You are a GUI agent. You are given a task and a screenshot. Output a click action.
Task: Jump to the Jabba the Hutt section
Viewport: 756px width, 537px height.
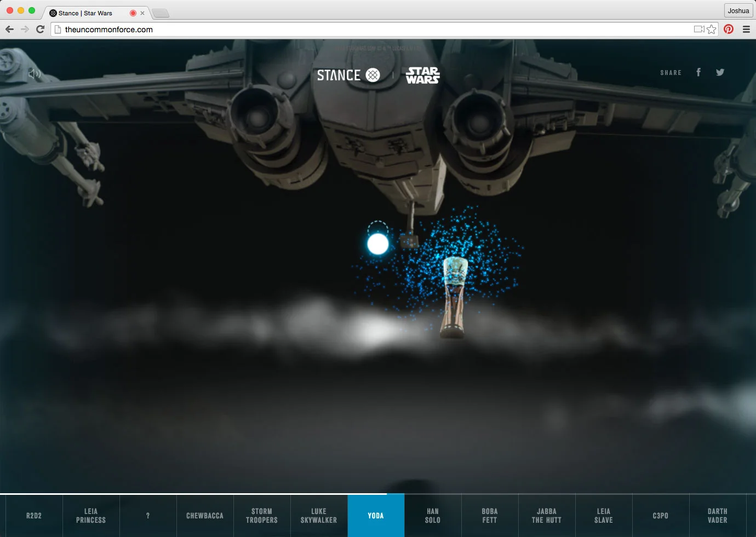[547, 516]
